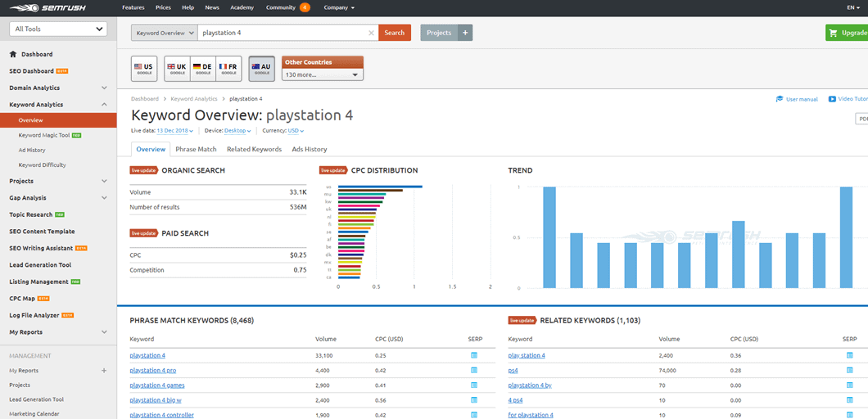
Task: Click the plus icon next to Projects
Action: point(465,33)
